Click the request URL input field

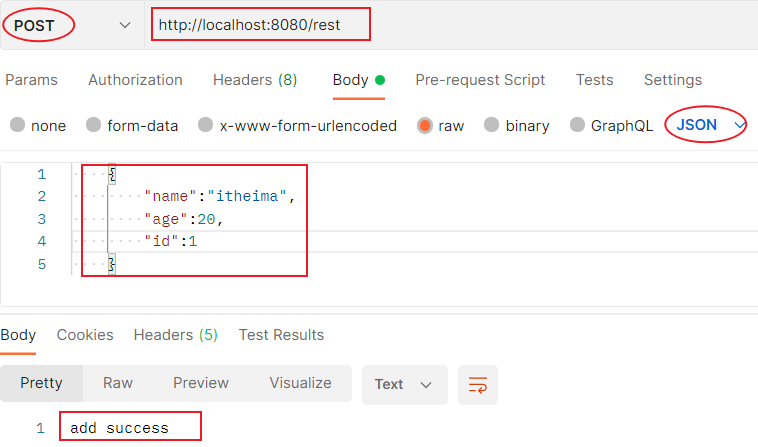pyautogui.click(x=450, y=25)
